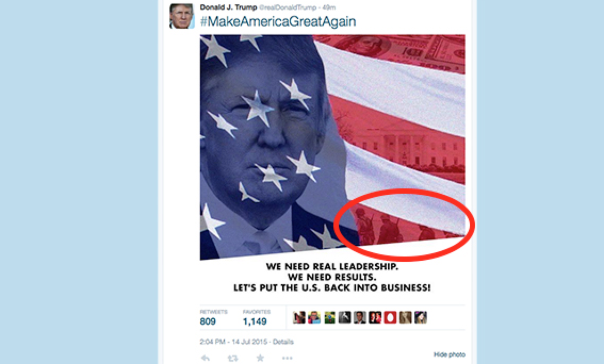Click the Donald J. Trump display name
The image size is (604, 364).
[x=228, y=7]
